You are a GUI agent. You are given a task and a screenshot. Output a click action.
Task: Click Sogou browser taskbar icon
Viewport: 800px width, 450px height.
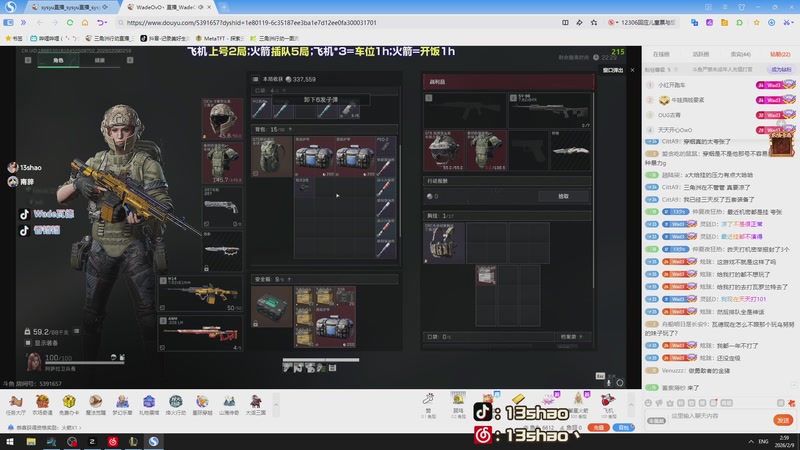tap(154, 442)
